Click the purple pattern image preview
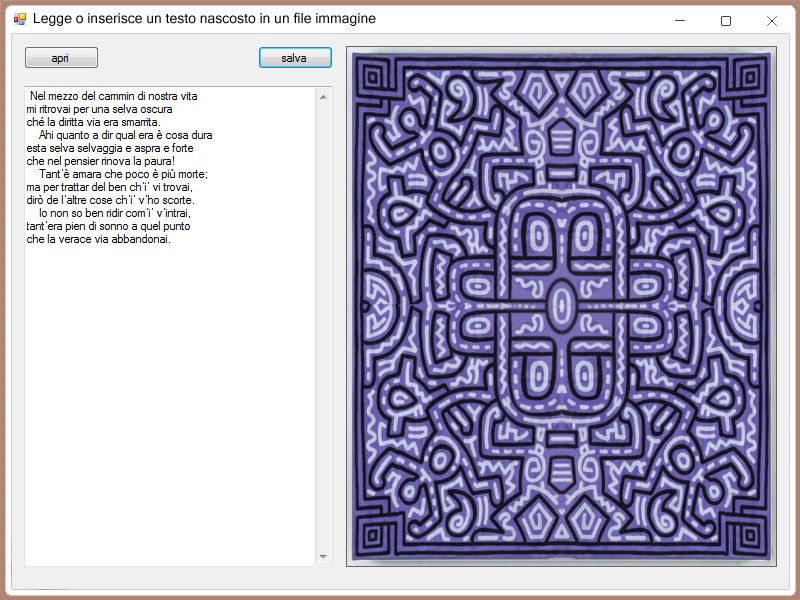This screenshot has height=600, width=800. click(561, 306)
